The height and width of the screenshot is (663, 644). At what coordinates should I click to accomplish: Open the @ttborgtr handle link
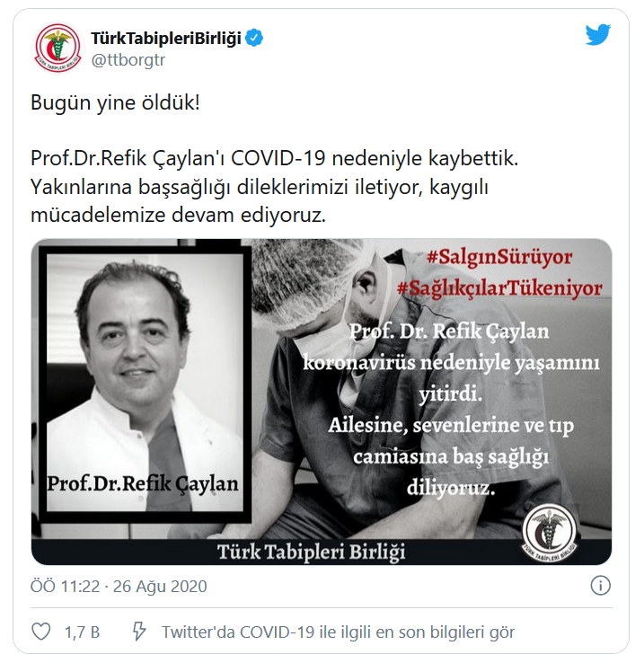[128, 60]
